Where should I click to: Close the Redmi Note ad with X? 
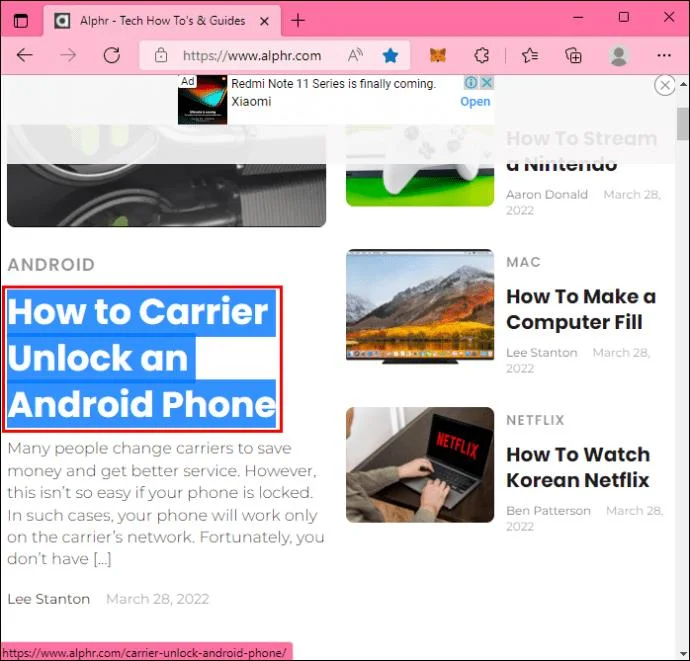(x=486, y=82)
